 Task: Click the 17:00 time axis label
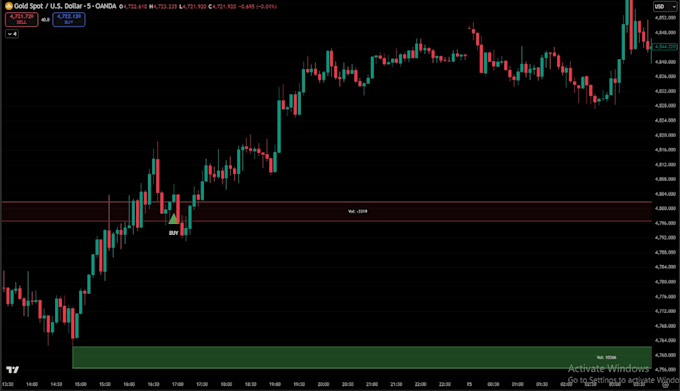[x=178, y=384]
